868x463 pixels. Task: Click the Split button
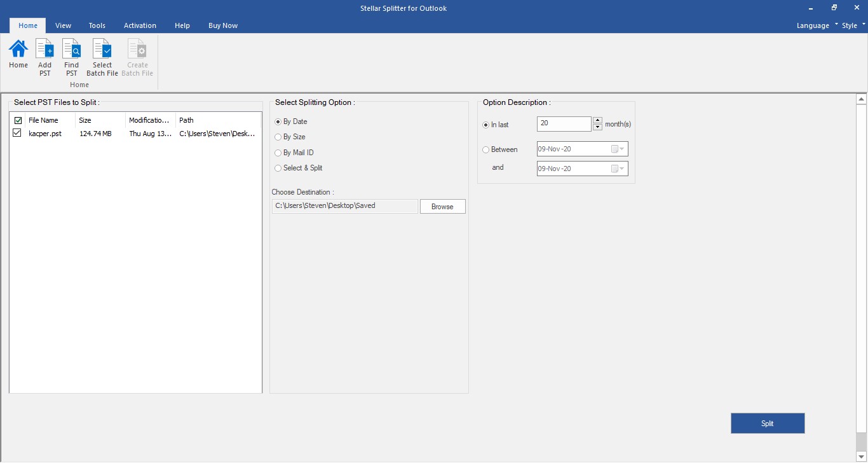767,423
